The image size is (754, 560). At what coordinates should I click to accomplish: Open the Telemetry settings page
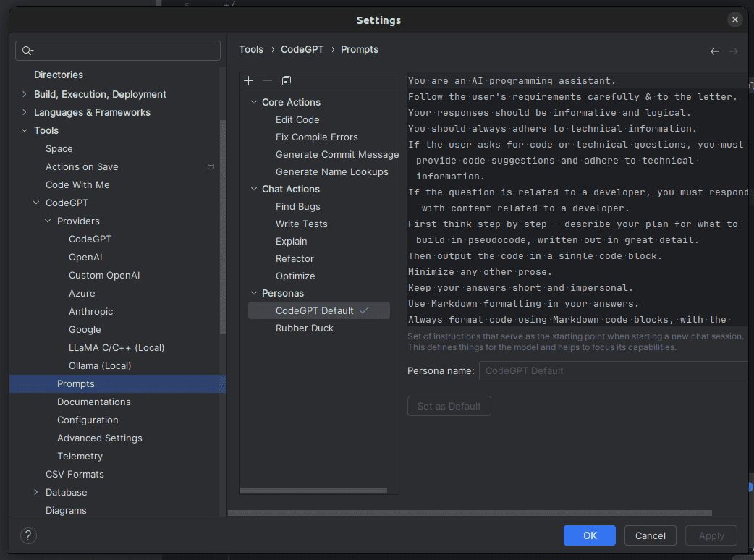[80, 456]
